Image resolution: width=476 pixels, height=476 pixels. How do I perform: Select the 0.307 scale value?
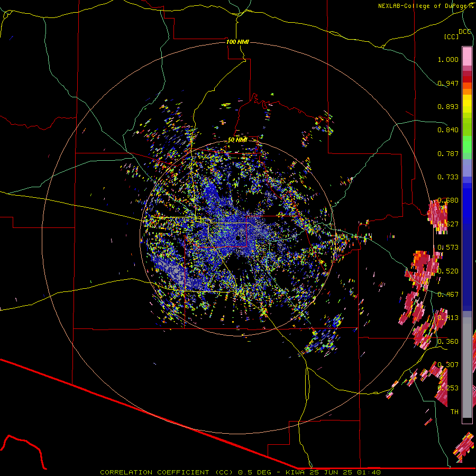448,364
